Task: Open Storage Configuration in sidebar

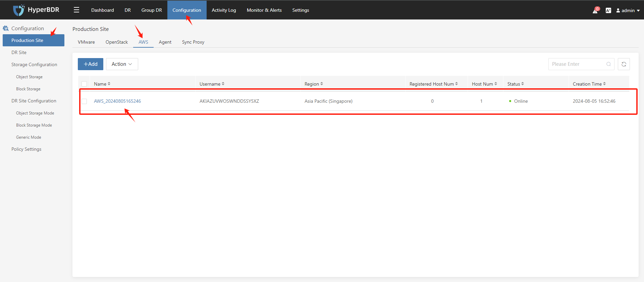Action: click(x=34, y=64)
